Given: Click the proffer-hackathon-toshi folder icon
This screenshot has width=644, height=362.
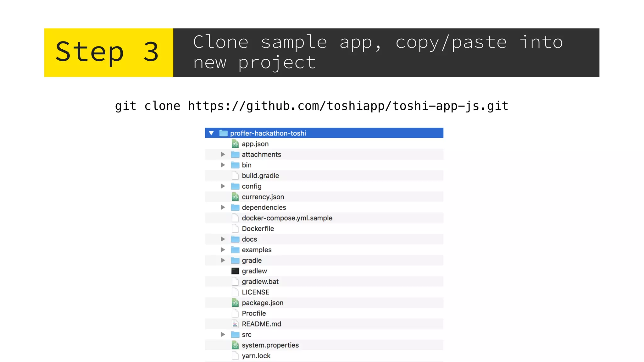Looking at the screenshot, I should [x=223, y=133].
